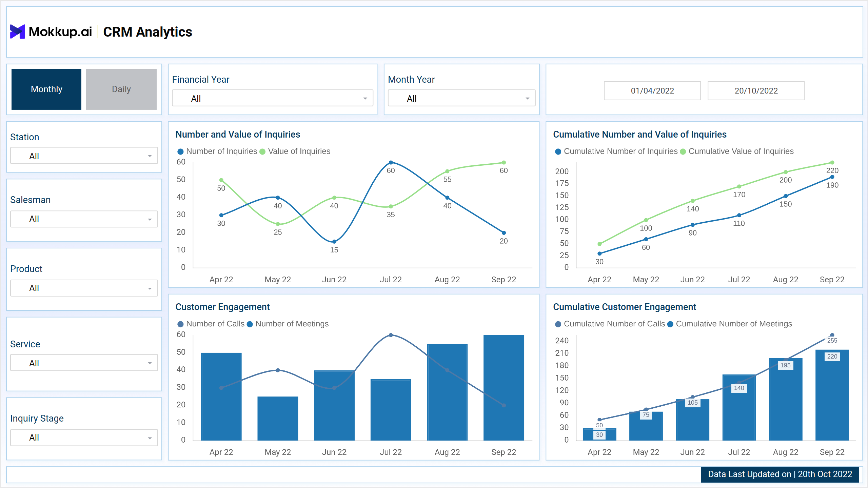Open the Service filter dropdown
868x488 pixels.
(x=84, y=363)
